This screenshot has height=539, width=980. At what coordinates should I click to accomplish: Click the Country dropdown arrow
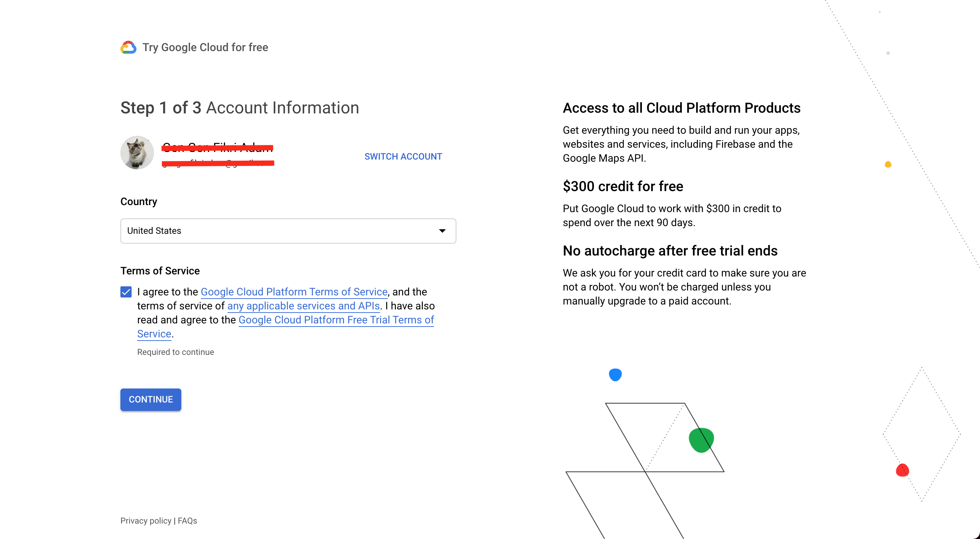[x=442, y=231]
